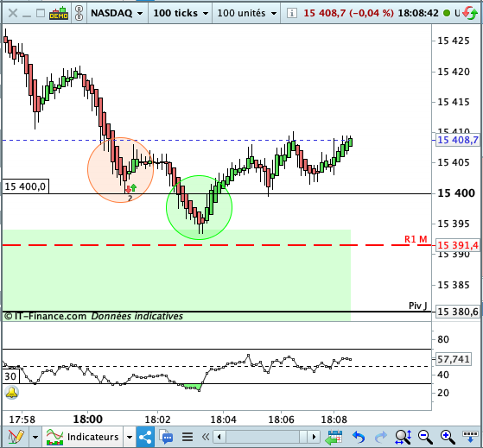
Task: Click the 15 400,0 line label
Action: pos(25,186)
